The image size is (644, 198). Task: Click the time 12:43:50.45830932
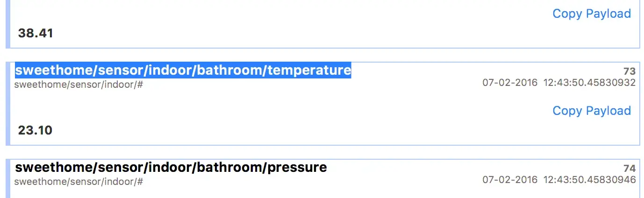click(590, 83)
